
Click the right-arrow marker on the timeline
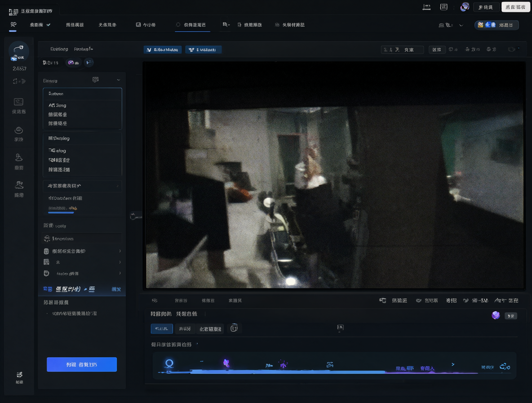point(453,364)
